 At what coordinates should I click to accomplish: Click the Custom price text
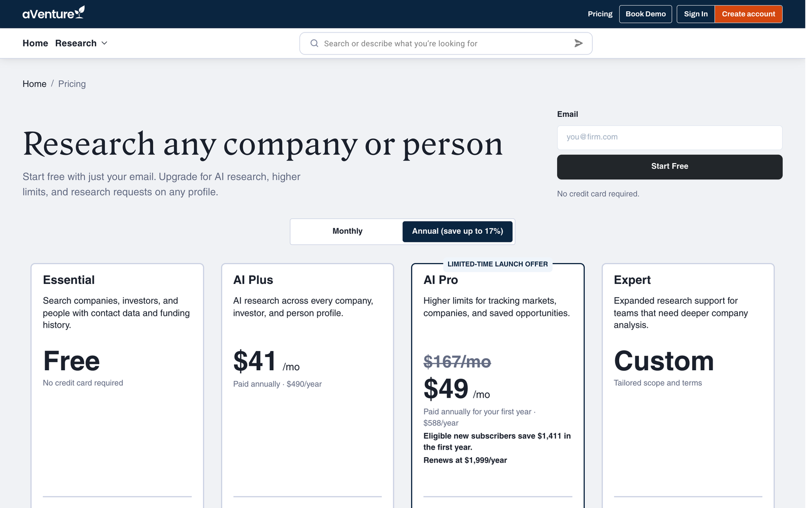click(664, 361)
